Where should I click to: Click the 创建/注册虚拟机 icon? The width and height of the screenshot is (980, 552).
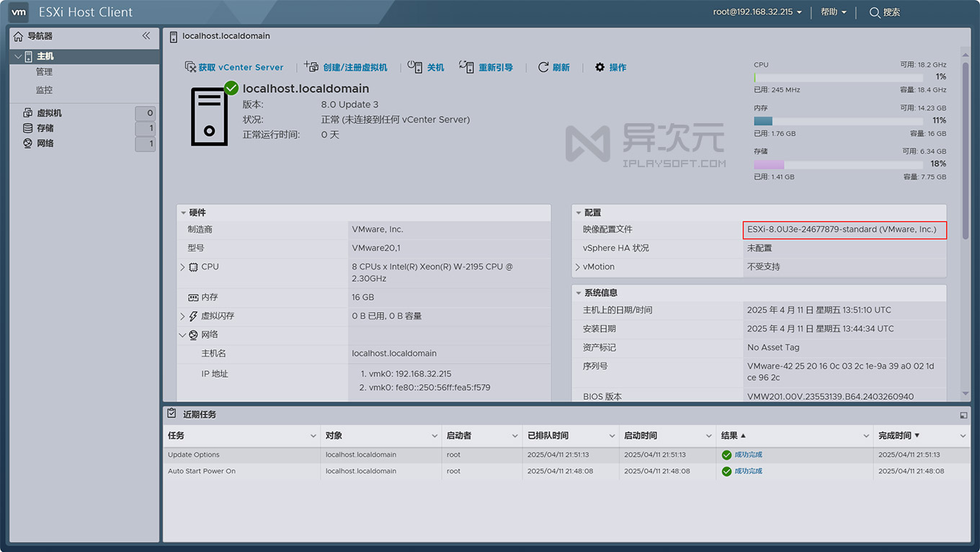tap(311, 66)
